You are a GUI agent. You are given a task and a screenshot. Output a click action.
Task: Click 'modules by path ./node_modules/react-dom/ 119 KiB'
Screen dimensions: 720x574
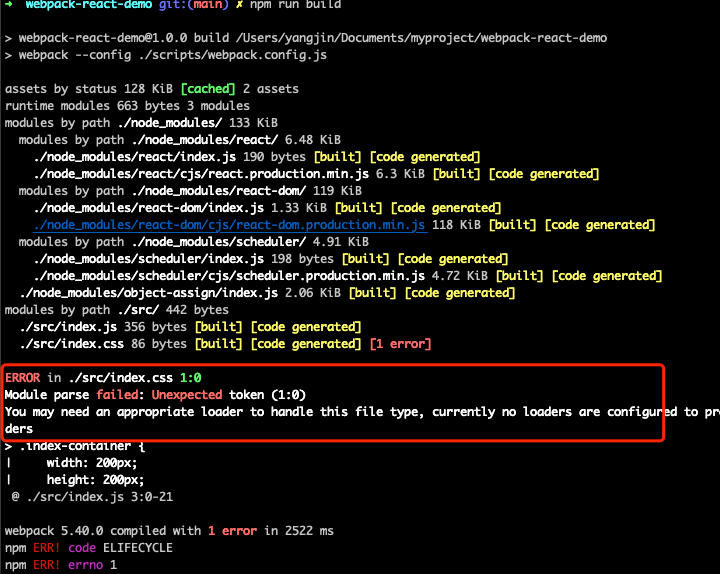(190, 191)
